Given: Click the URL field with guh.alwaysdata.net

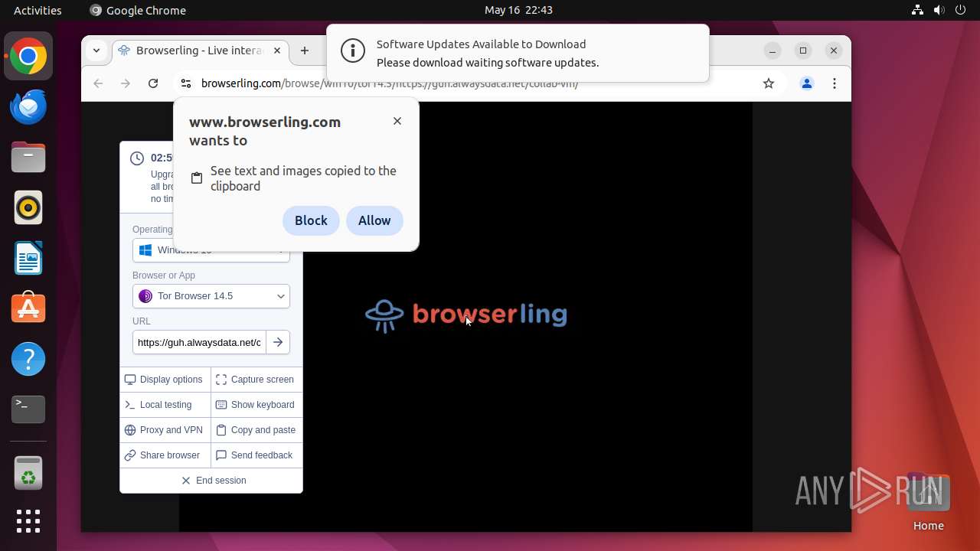Looking at the screenshot, I should (199, 342).
